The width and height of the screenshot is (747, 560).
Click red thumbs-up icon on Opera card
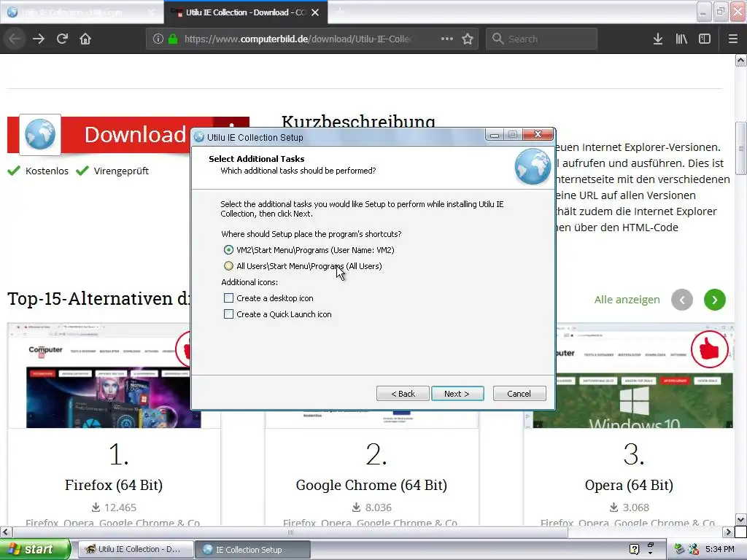(709, 349)
